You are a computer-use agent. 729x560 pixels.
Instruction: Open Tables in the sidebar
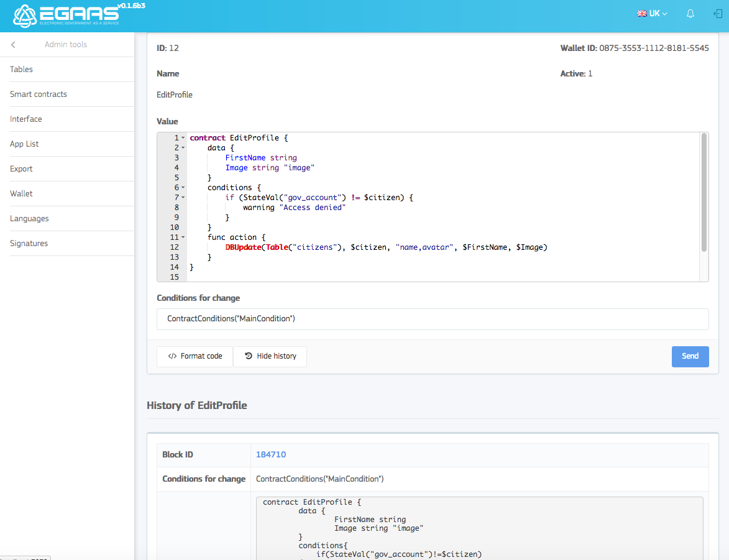(x=22, y=70)
